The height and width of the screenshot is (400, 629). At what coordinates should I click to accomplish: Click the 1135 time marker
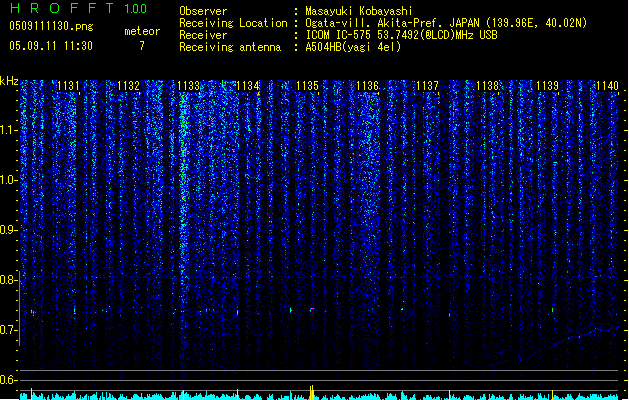tap(307, 86)
